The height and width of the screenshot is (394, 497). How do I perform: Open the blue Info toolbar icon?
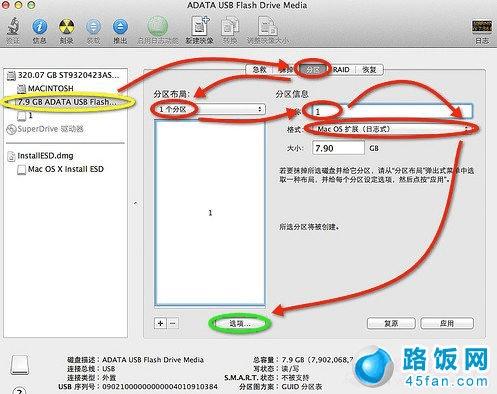pyautogui.click(x=40, y=27)
